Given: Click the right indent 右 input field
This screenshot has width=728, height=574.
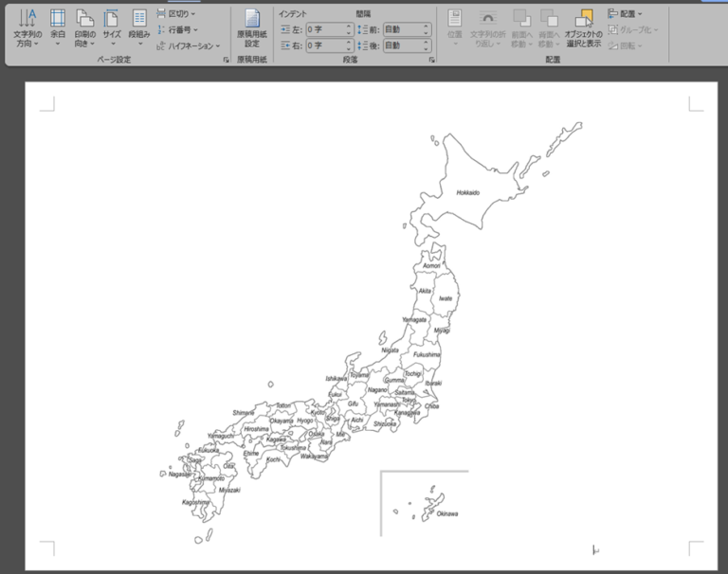Looking at the screenshot, I should click(x=323, y=45).
